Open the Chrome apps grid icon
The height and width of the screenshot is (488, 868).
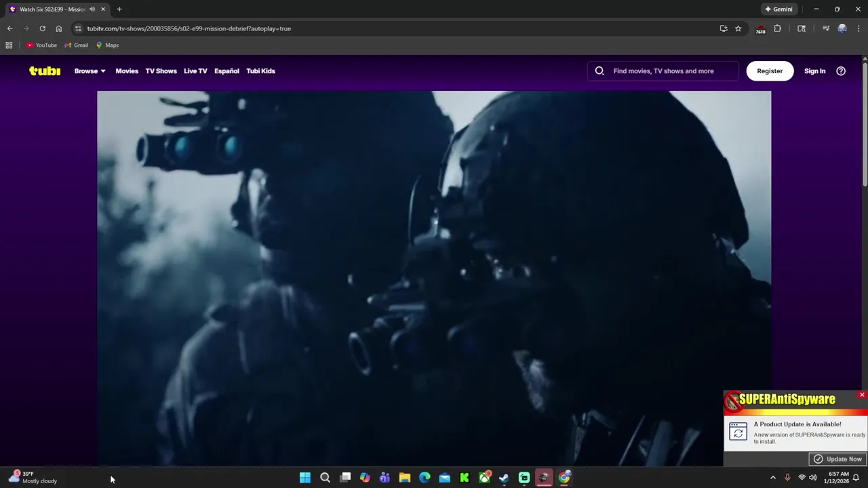pyautogui.click(x=9, y=45)
